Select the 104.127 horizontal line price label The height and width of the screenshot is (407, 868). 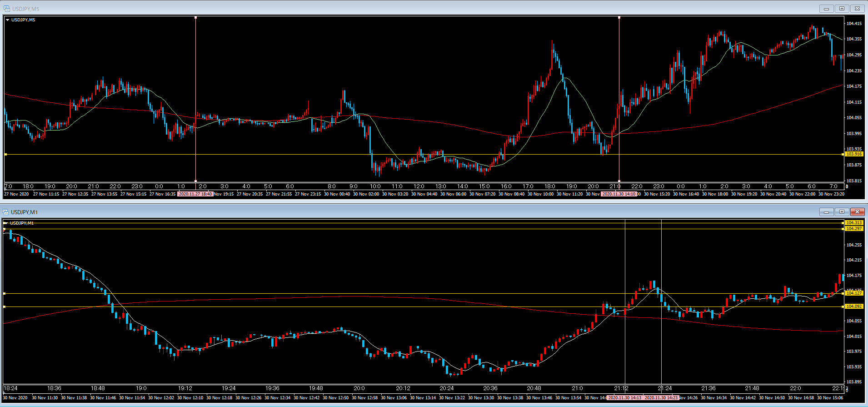click(854, 293)
